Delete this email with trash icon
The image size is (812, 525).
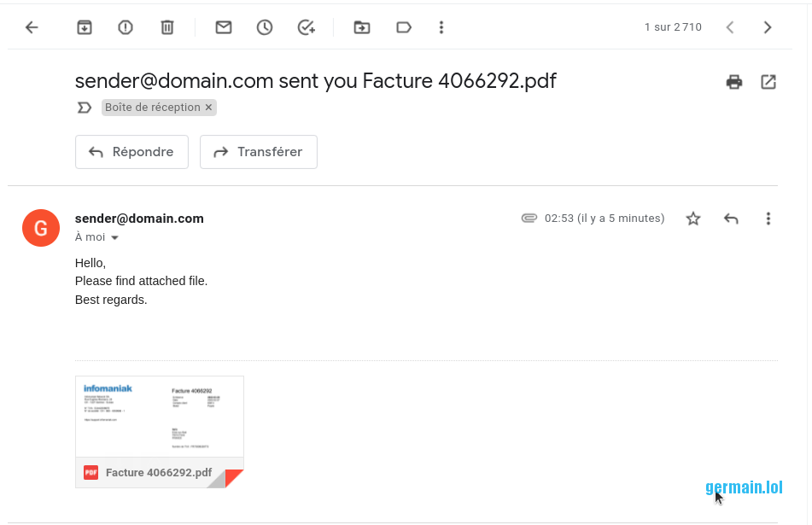coord(167,27)
